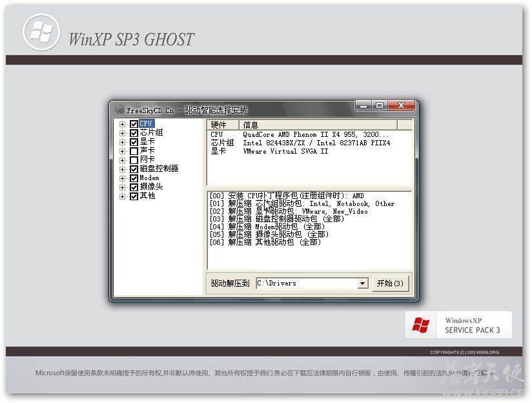Screen dimensions: 532x403
Task: Click log line [01] 解压缩 芯片组驱动包
Action: tap(302, 203)
